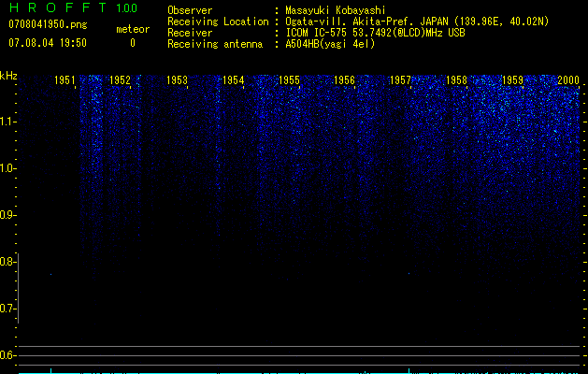Click the meteor count label
This screenshot has width=588, height=374.
point(133,29)
